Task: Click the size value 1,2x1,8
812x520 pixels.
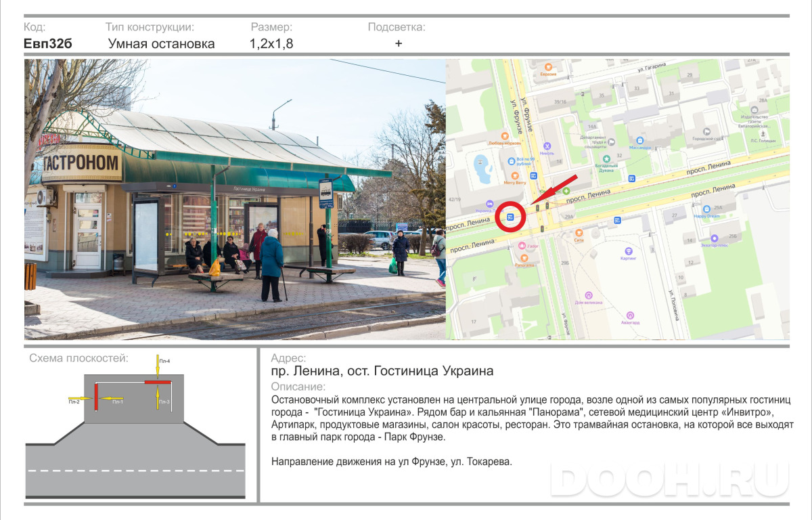Action: click(271, 44)
